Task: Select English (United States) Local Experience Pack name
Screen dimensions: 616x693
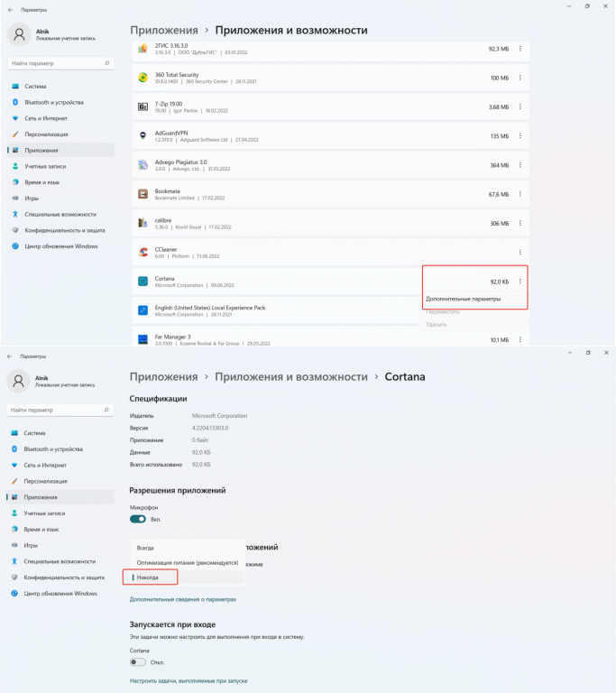Action: (210, 308)
